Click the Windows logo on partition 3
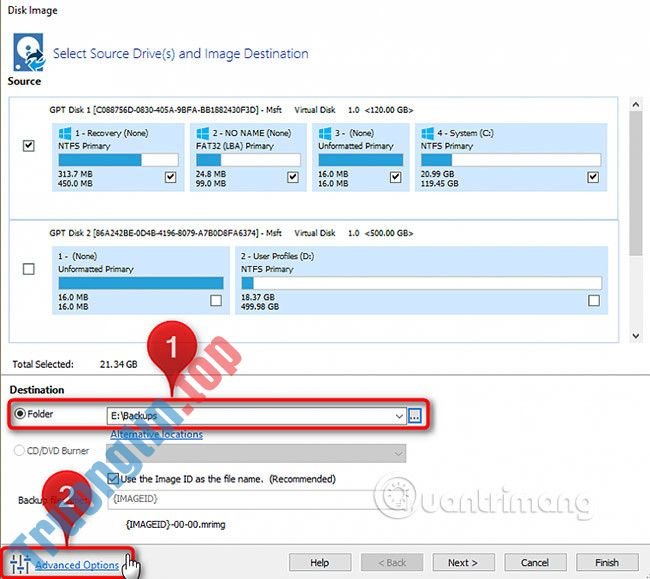This screenshot has width=650, height=579. pos(325,133)
